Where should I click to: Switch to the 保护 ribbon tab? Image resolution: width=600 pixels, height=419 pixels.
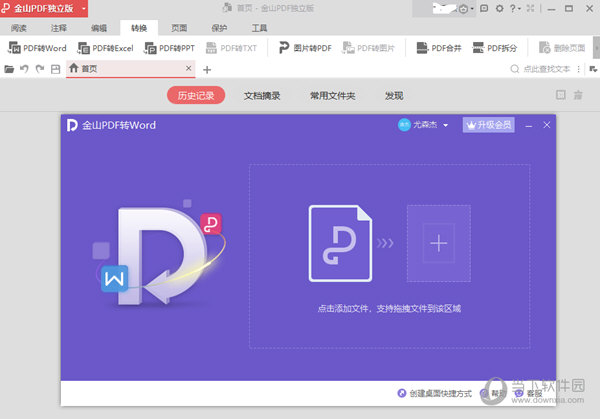[219, 28]
